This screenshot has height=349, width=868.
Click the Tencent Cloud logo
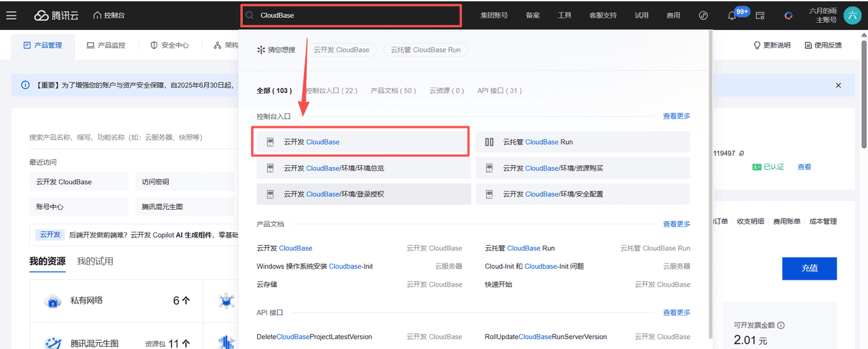57,15
